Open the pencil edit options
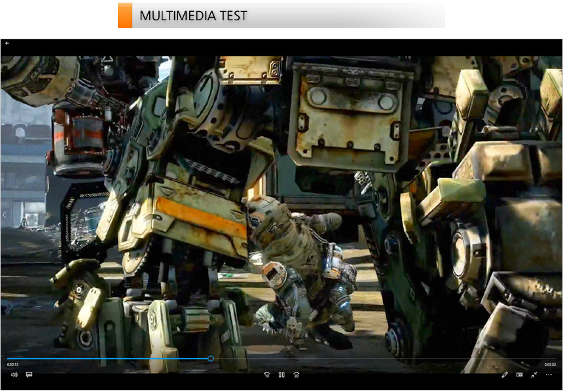Screen dimensions: 563x392 505,375
